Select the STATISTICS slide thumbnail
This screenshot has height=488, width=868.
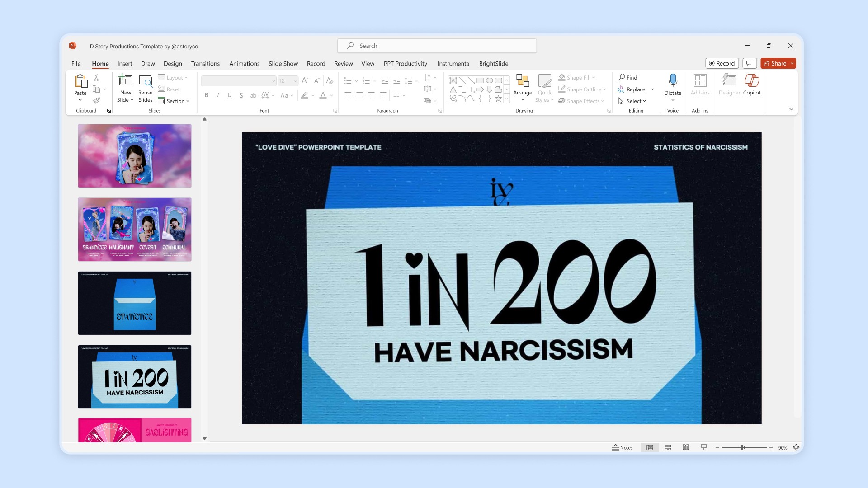pyautogui.click(x=135, y=303)
